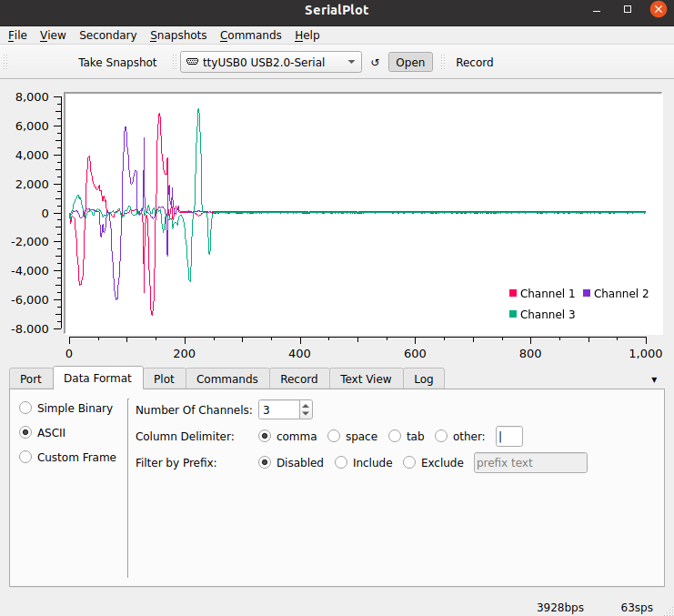Open the File menu

click(x=17, y=35)
